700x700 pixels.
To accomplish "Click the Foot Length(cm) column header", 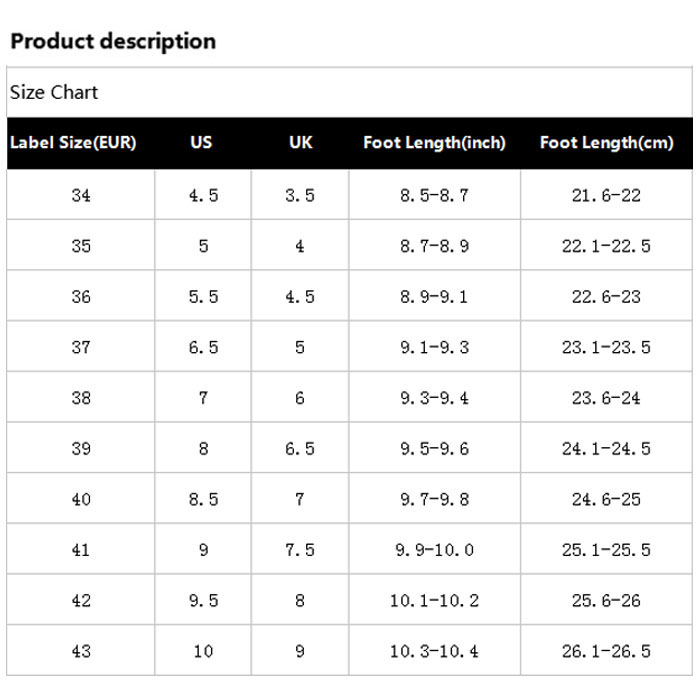I will 607,143.
